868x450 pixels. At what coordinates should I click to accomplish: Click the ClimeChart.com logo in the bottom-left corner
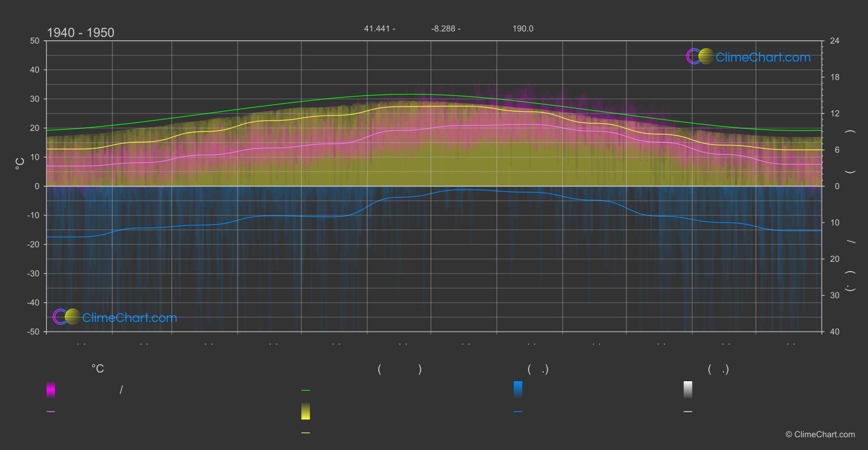click(115, 317)
